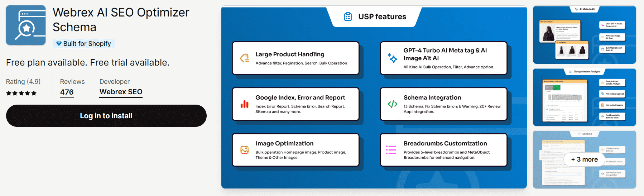Image resolution: width=644 pixels, height=196 pixels.
Task: Click the Log in to install button
Action: 106,116
